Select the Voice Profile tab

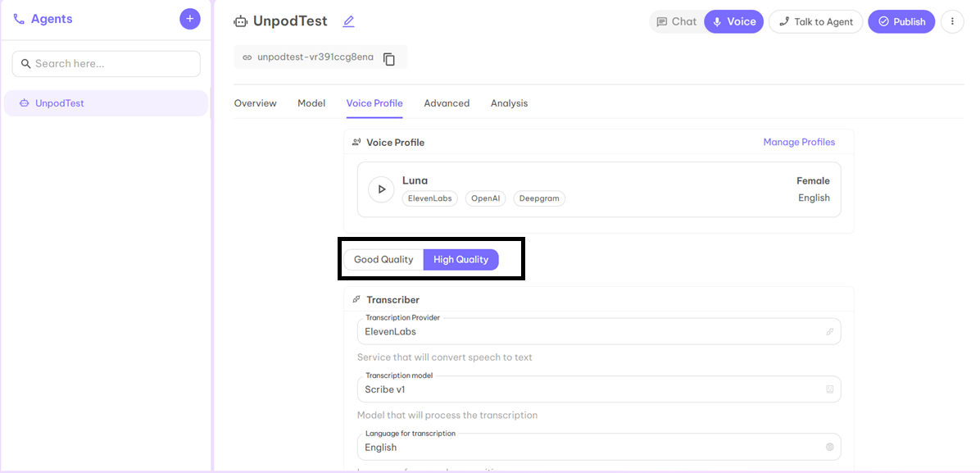point(374,103)
